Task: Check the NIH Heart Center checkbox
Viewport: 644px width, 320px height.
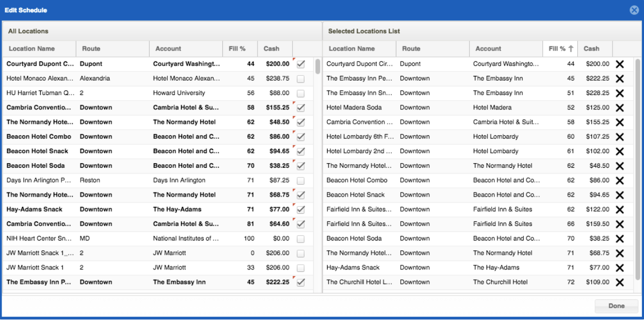Action: (301, 238)
